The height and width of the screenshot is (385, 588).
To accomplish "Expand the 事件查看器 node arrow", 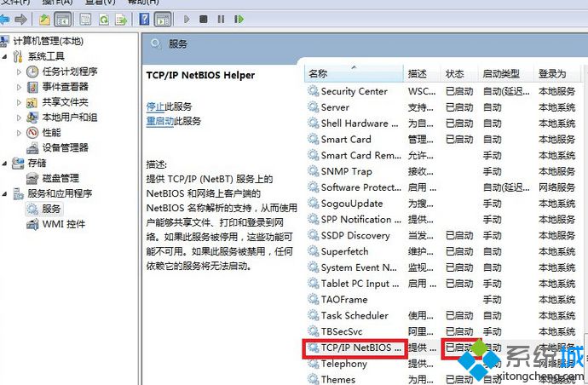I will pyautogui.click(x=20, y=87).
